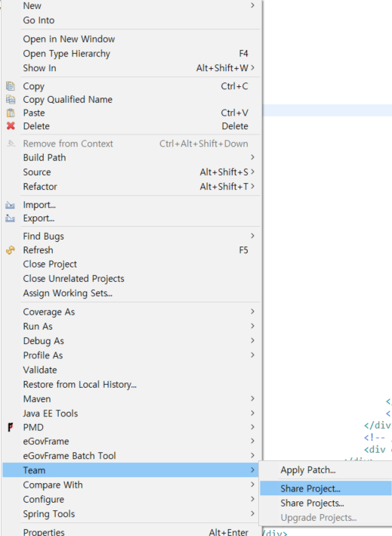Expand the Coverage As submenu arrow
392x536 pixels.
coord(252,311)
